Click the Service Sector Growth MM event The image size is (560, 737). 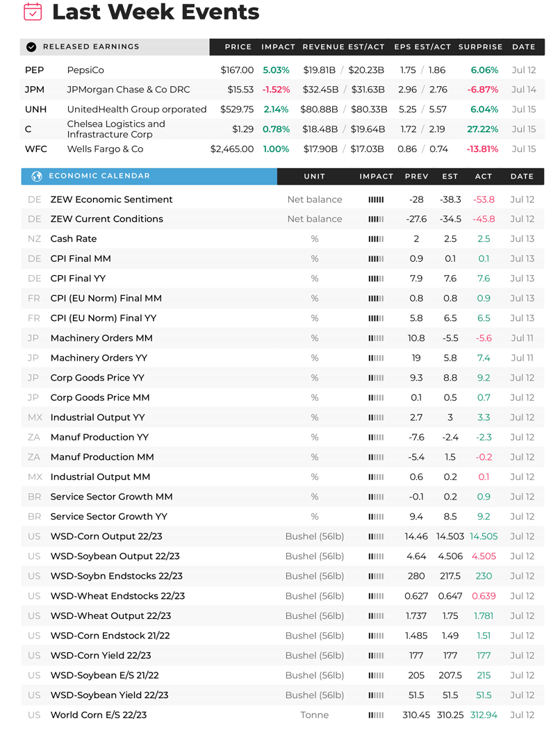pos(111,497)
